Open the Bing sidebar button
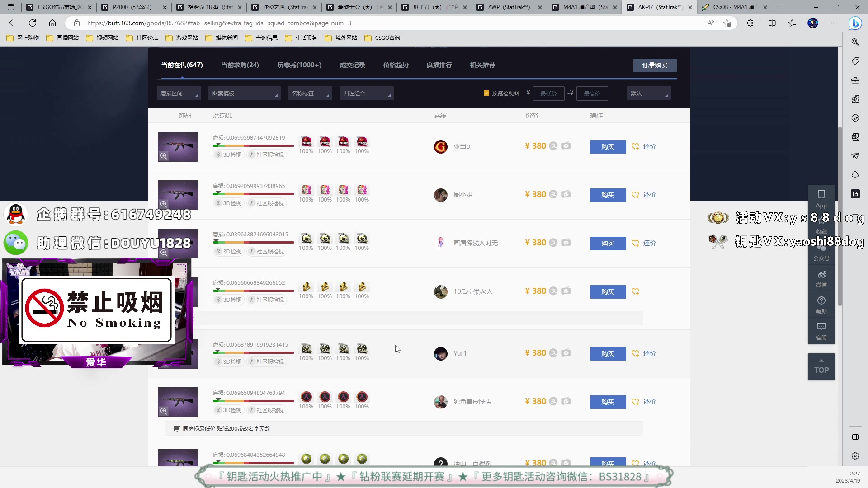Image resolution: width=868 pixels, height=488 pixels. pyautogui.click(x=855, y=23)
